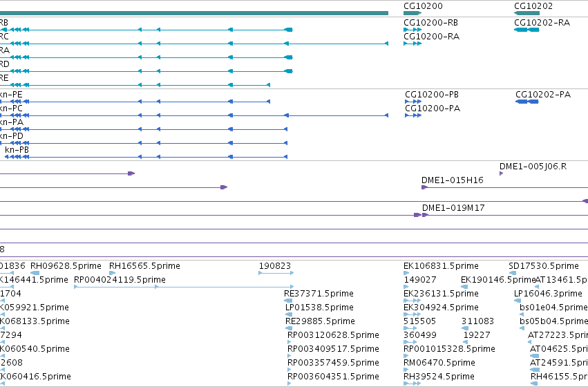588x387 pixels.
Task: Select the 311083 feature label
Action: tap(477, 322)
